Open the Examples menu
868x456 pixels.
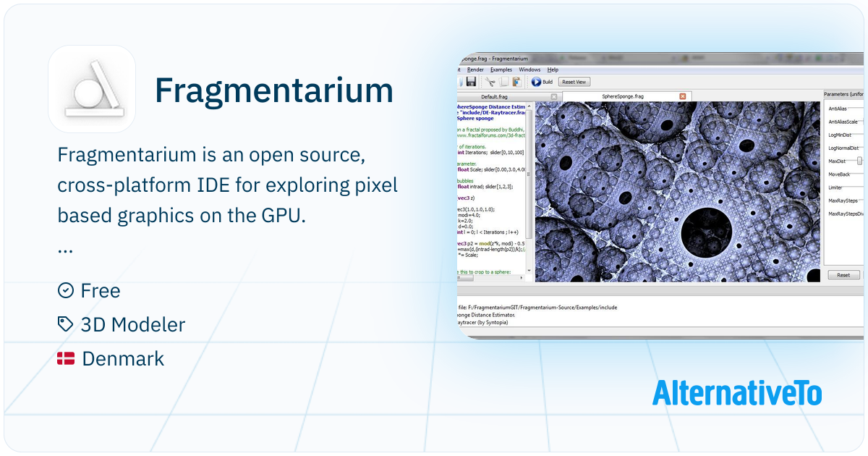click(501, 69)
